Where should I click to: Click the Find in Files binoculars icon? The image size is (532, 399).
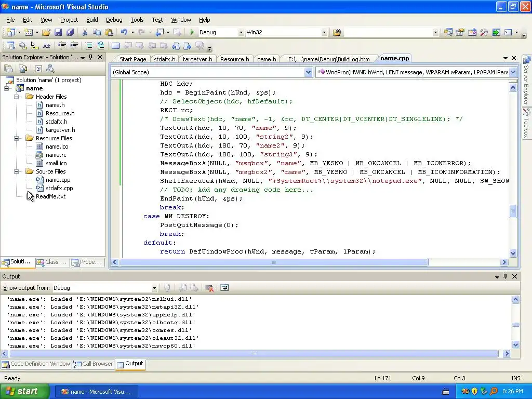click(337, 32)
